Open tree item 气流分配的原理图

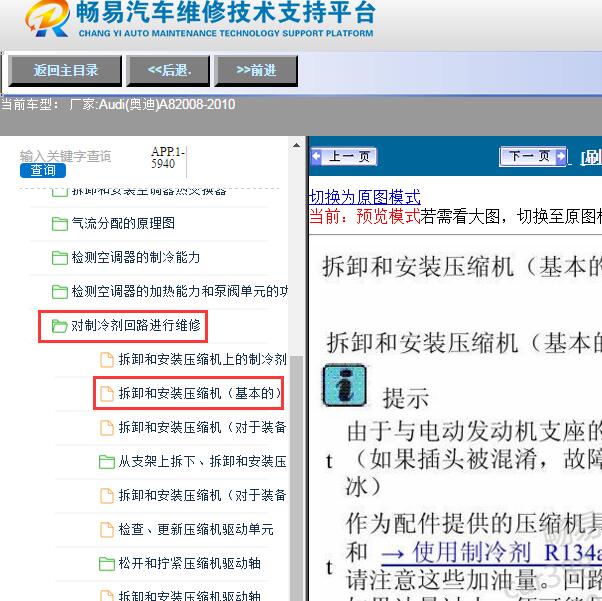point(123,224)
